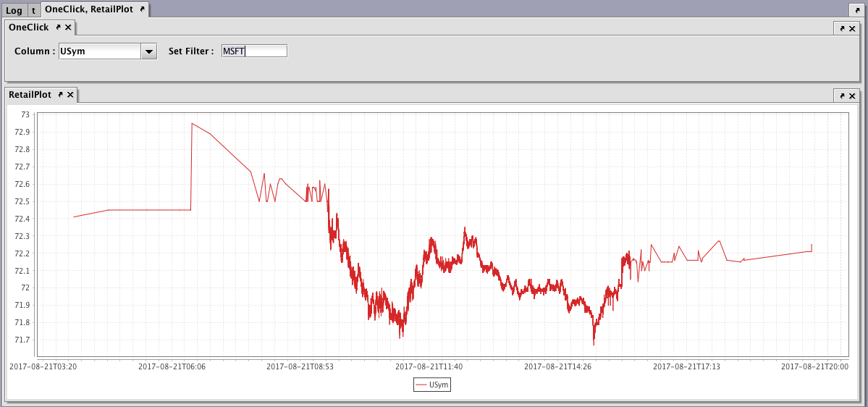Click the Y-axis label 72

point(25,288)
